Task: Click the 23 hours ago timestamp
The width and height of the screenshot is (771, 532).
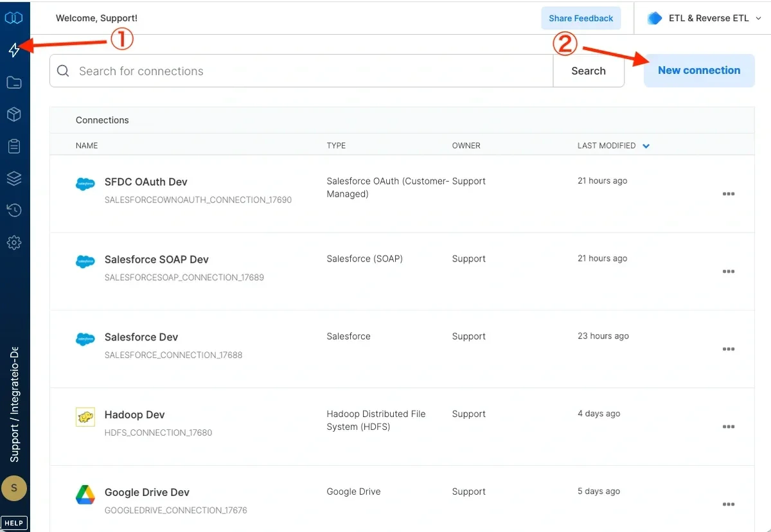Action: pyautogui.click(x=603, y=336)
